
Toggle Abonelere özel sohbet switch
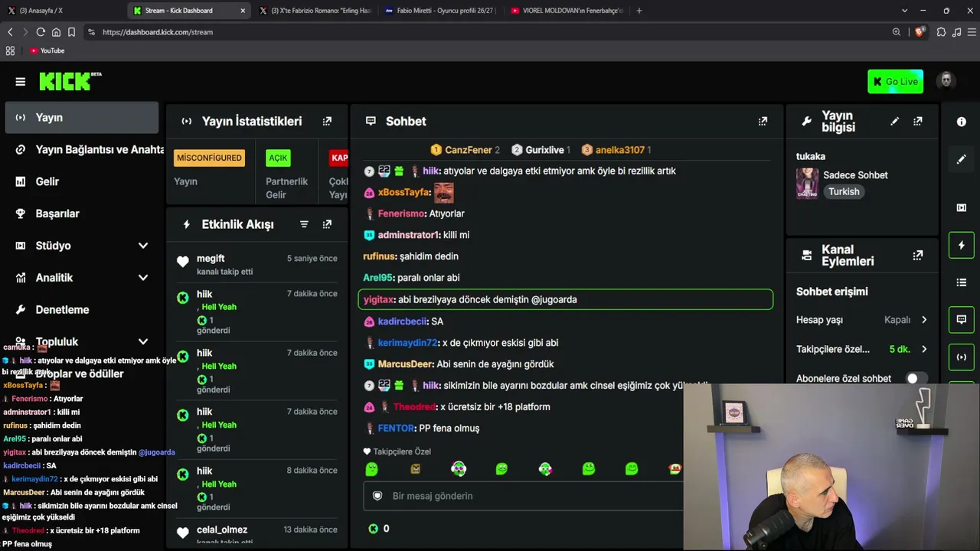(x=917, y=378)
